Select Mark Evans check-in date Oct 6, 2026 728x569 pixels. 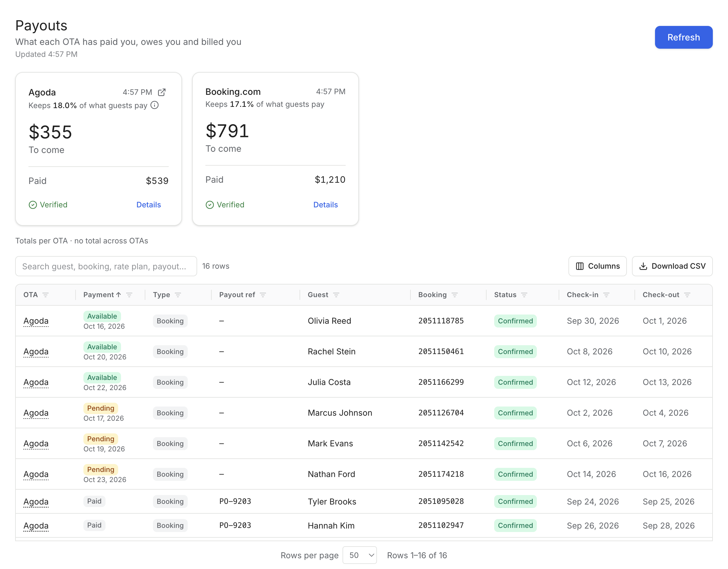(x=590, y=444)
